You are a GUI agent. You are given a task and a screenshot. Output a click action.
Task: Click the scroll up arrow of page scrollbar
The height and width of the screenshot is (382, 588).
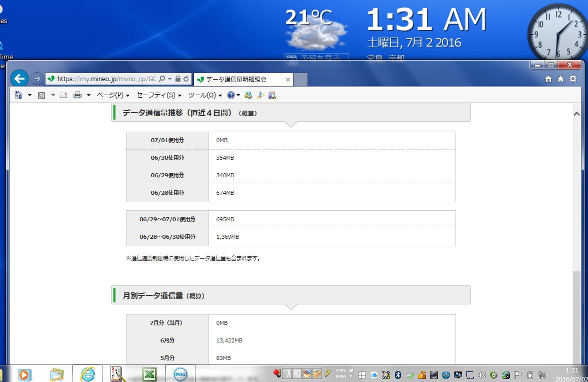(x=576, y=114)
